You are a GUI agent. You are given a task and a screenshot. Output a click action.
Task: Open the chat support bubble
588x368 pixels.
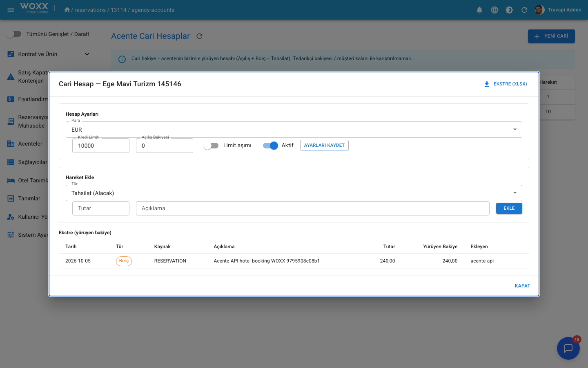568,348
